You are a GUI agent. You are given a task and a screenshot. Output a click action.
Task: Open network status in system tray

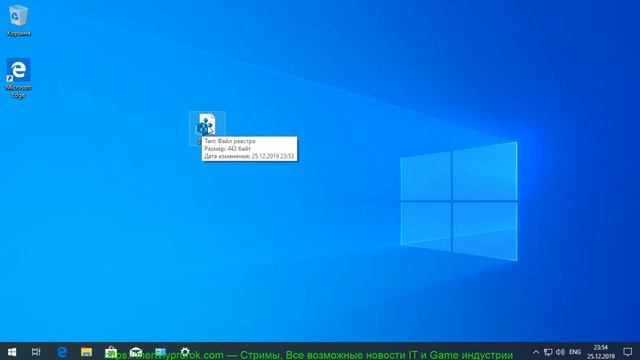(548, 352)
